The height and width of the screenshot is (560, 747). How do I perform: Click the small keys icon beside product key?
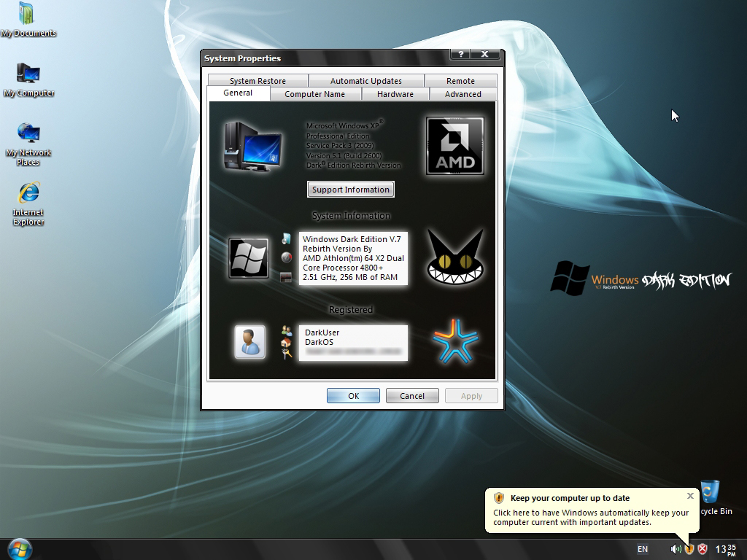tap(286, 354)
